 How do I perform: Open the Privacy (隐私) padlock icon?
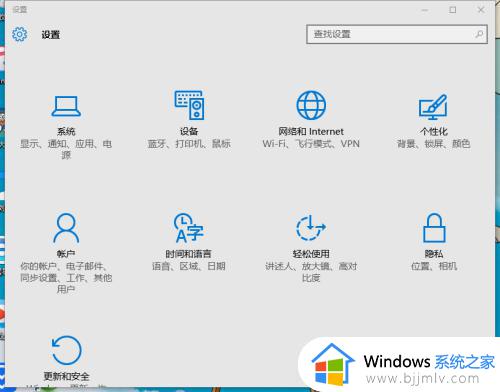coord(434,228)
